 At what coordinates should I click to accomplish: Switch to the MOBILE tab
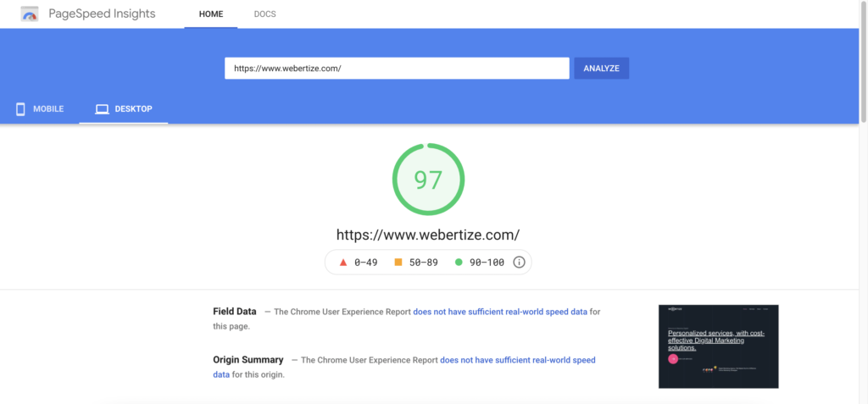(x=40, y=109)
